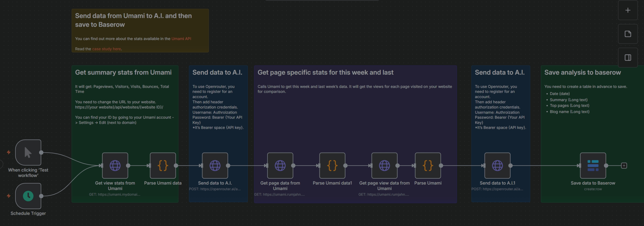Open the 'Send data to A.I.' HTTP node
This screenshot has height=226, width=644.
coord(215,166)
